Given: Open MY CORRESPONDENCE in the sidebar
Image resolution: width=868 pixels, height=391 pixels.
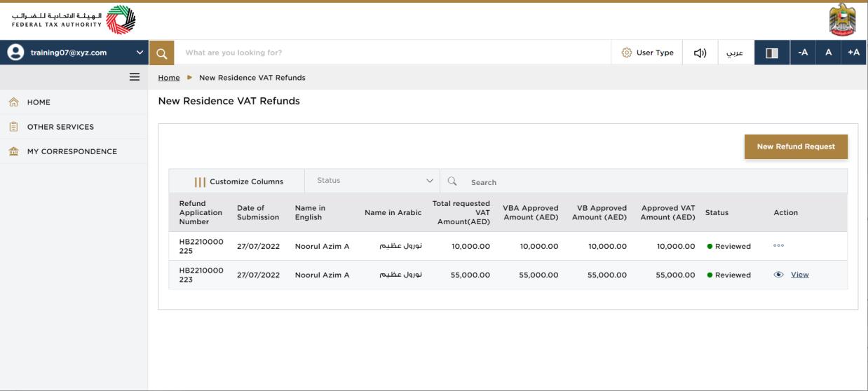Looking at the screenshot, I should (74, 151).
